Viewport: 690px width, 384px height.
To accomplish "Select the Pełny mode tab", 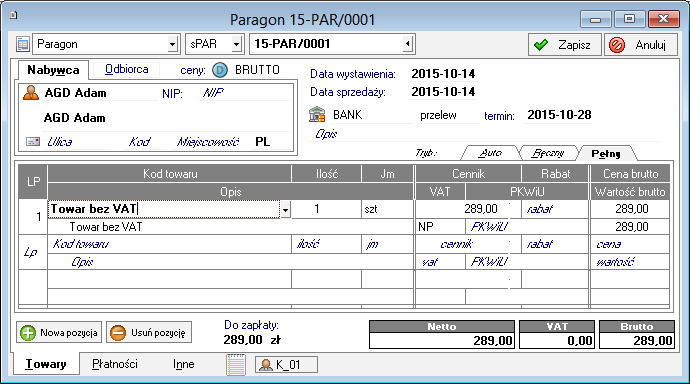I will pos(606,153).
